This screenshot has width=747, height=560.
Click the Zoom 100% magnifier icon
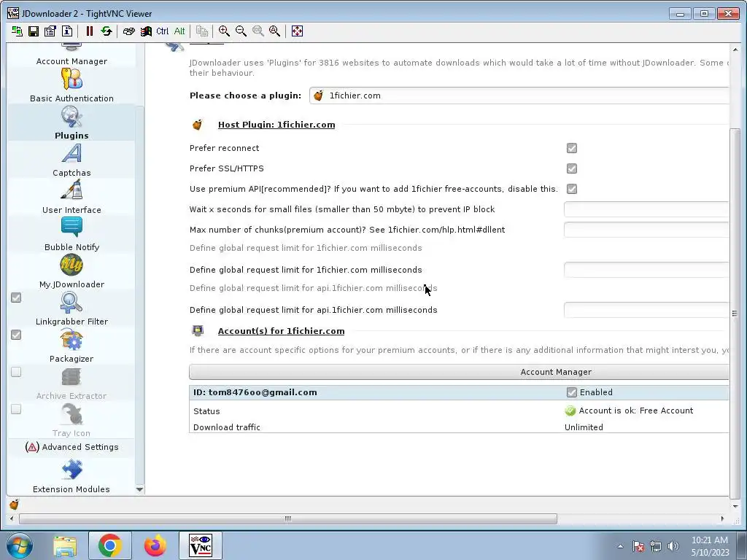[258, 31]
